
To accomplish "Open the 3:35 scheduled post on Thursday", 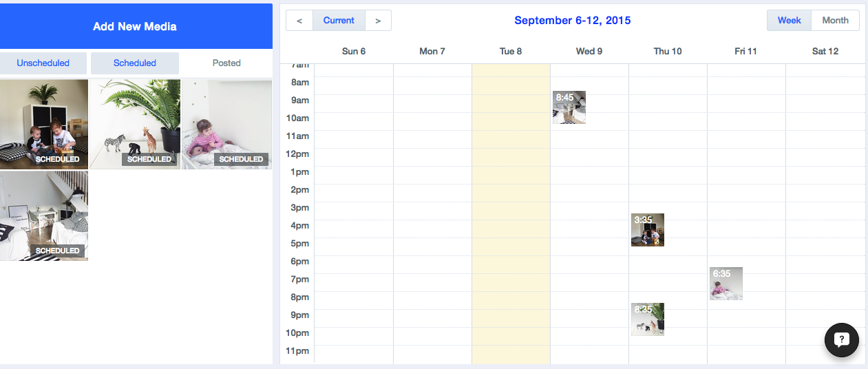I will click(x=648, y=230).
